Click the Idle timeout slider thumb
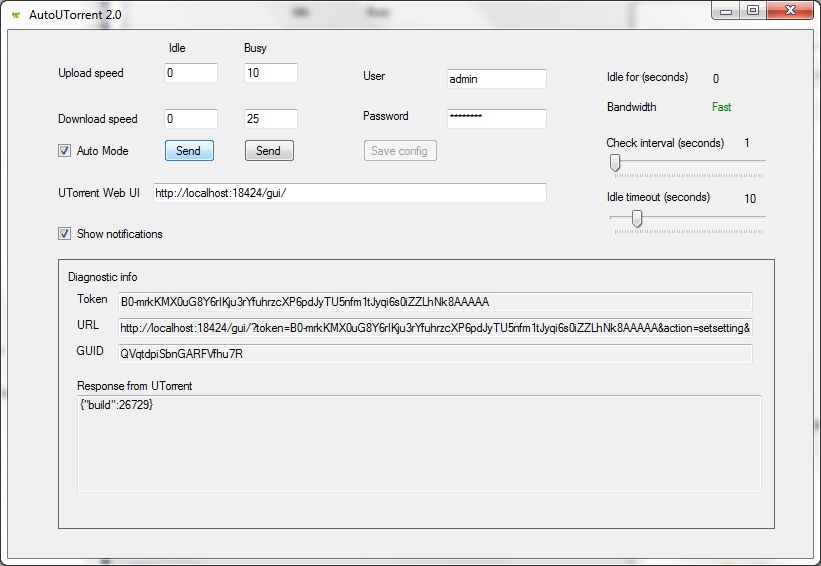This screenshot has width=821, height=566. (637, 218)
